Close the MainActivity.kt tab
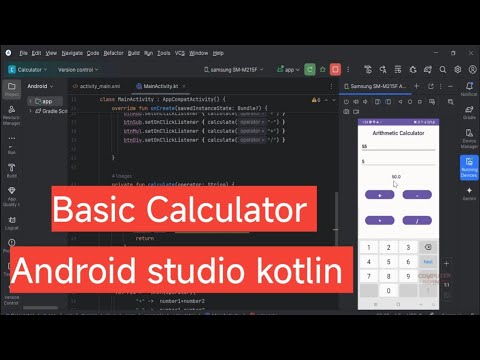The height and width of the screenshot is (360, 480). point(184,86)
